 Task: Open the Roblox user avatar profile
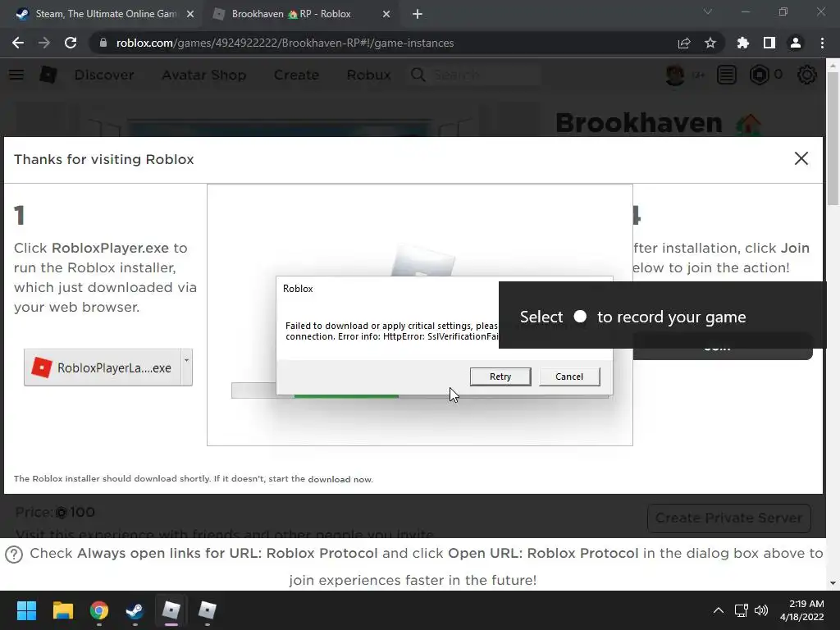pos(675,75)
